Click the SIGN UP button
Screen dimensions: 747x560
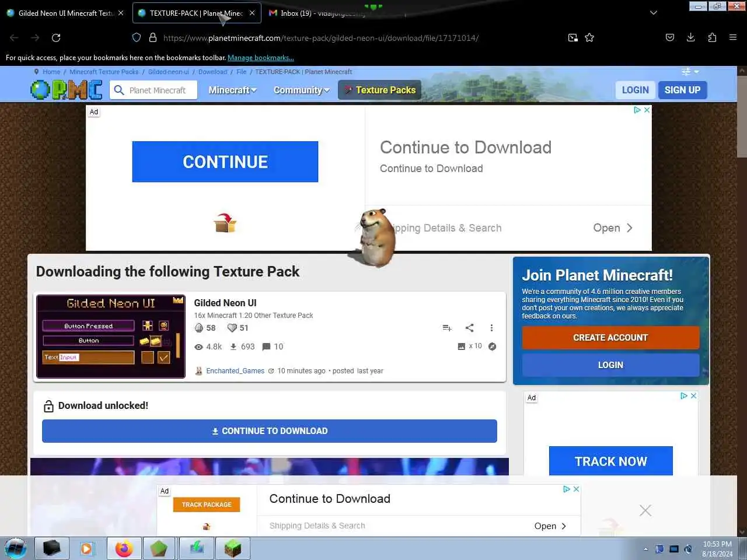pos(682,90)
